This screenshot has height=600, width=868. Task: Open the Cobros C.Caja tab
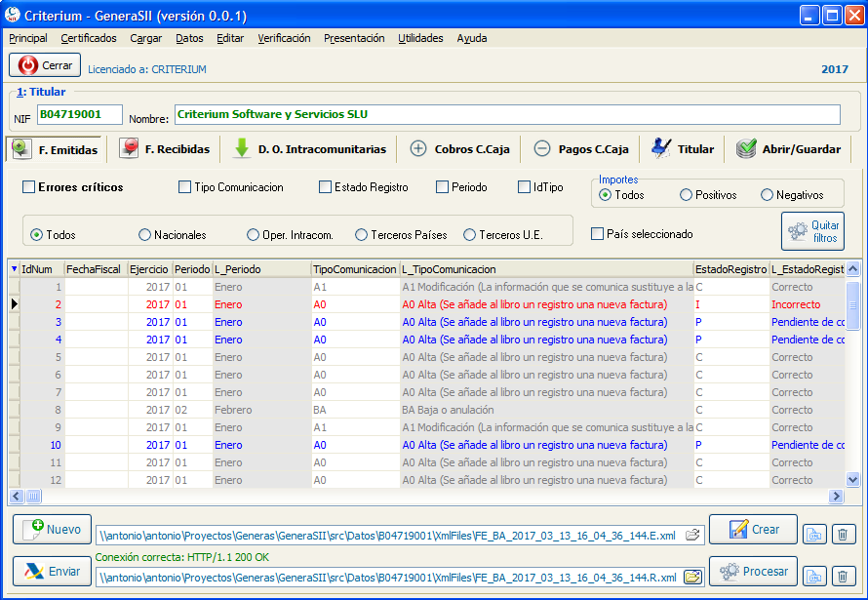click(x=459, y=149)
